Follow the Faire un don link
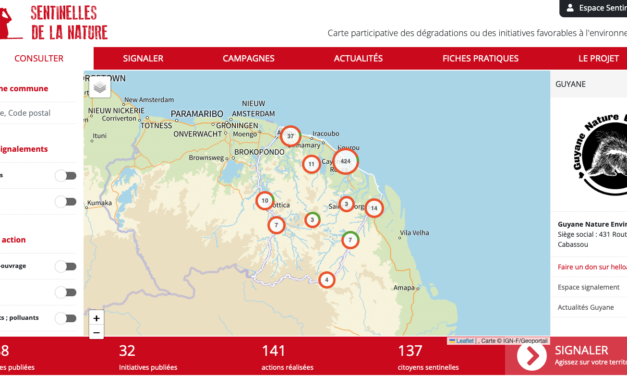The image size is (627, 376). pos(592,267)
